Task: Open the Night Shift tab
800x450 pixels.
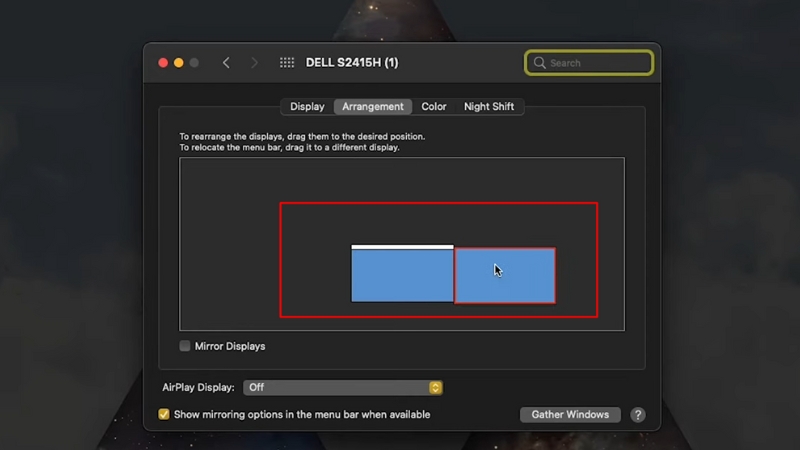Action: coord(489,107)
